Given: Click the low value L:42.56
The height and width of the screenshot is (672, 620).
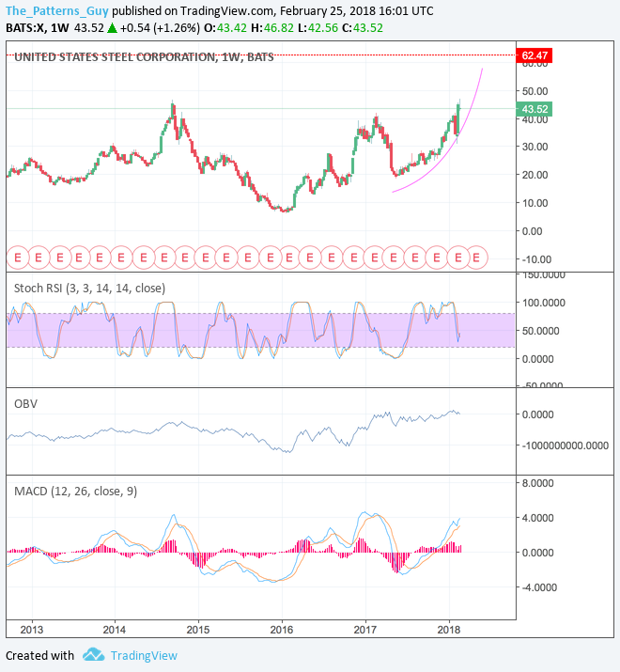Looking at the screenshot, I should (318, 28).
